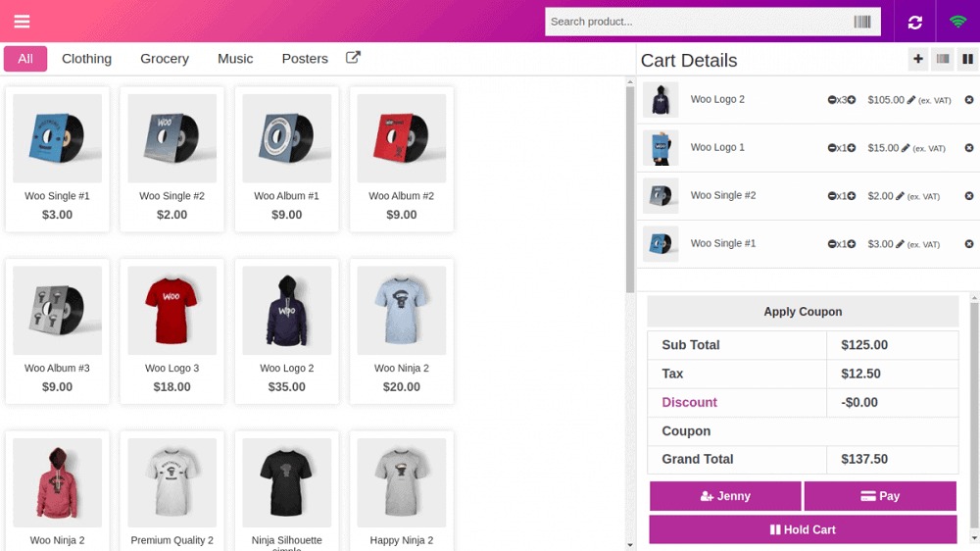Click the Hold Cart button
This screenshot has width=980, height=551.
[803, 529]
